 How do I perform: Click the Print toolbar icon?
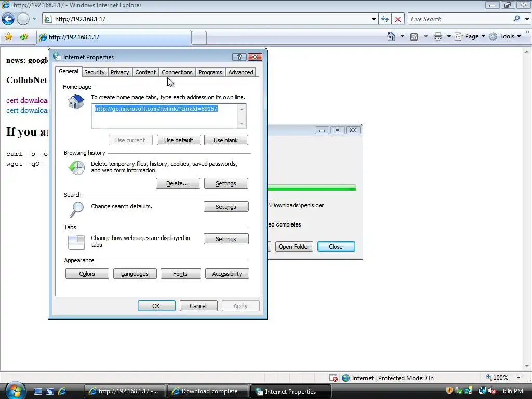(437, 36)
